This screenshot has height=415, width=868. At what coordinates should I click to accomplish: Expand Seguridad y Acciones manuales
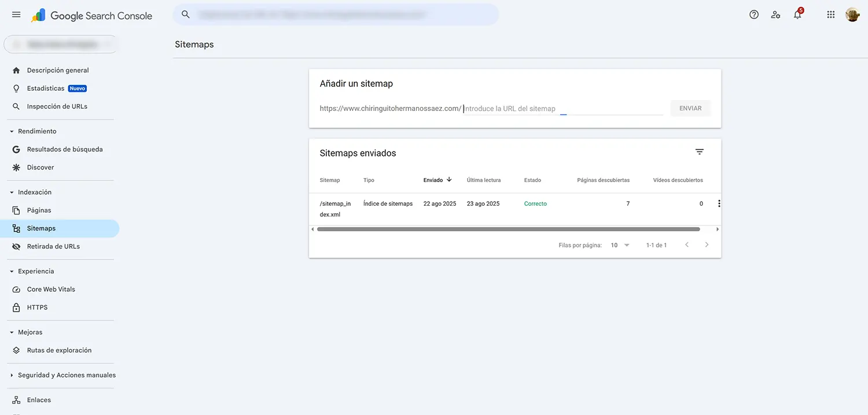pyautogui.click(x=67, y=375)
